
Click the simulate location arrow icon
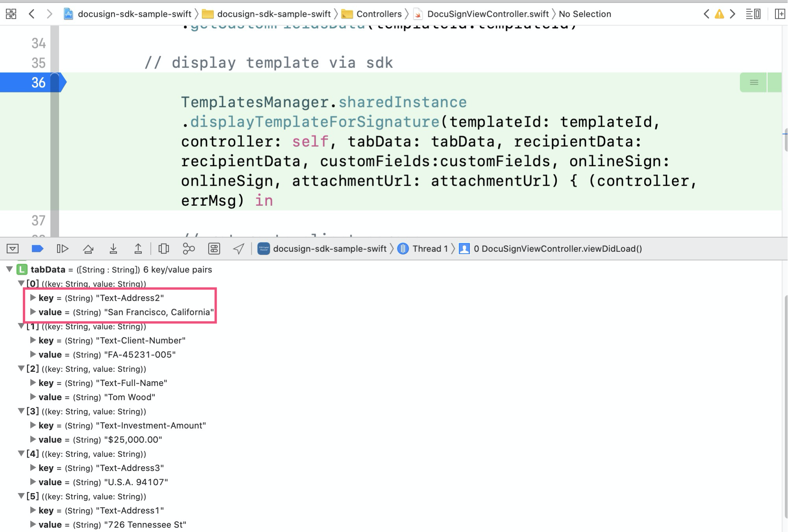click(x=239, y=249)
